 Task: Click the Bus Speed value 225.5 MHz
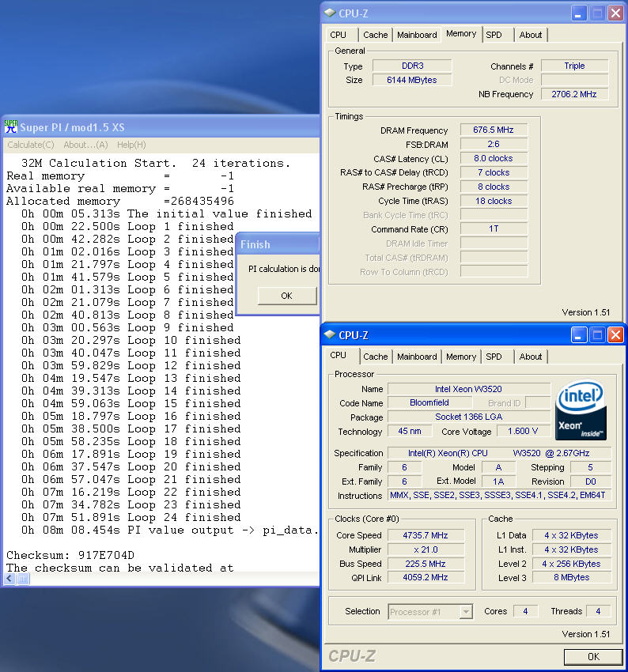(x=426, y=564)
